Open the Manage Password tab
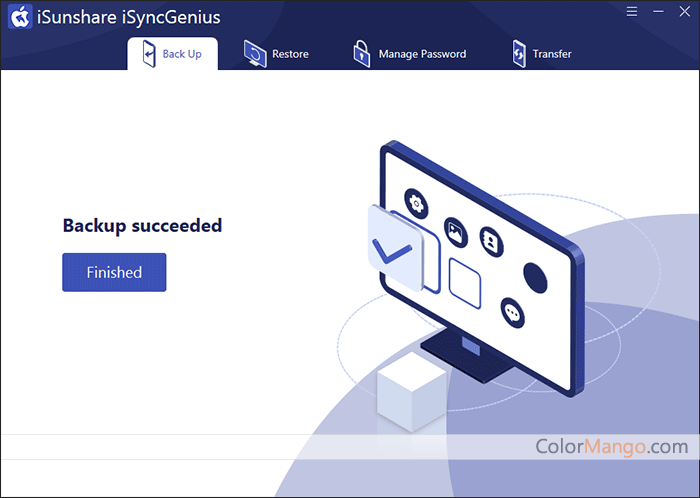The width and height of the screenshot is (700, 498). 422,54
